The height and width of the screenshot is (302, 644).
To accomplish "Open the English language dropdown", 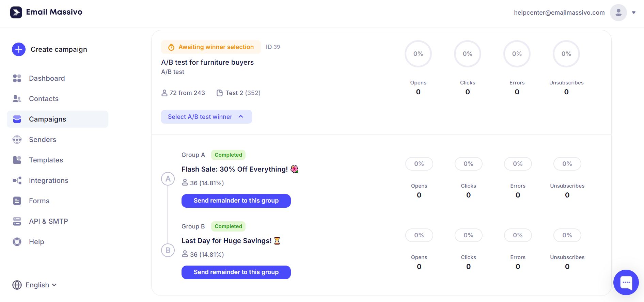I will pos(34,285).
